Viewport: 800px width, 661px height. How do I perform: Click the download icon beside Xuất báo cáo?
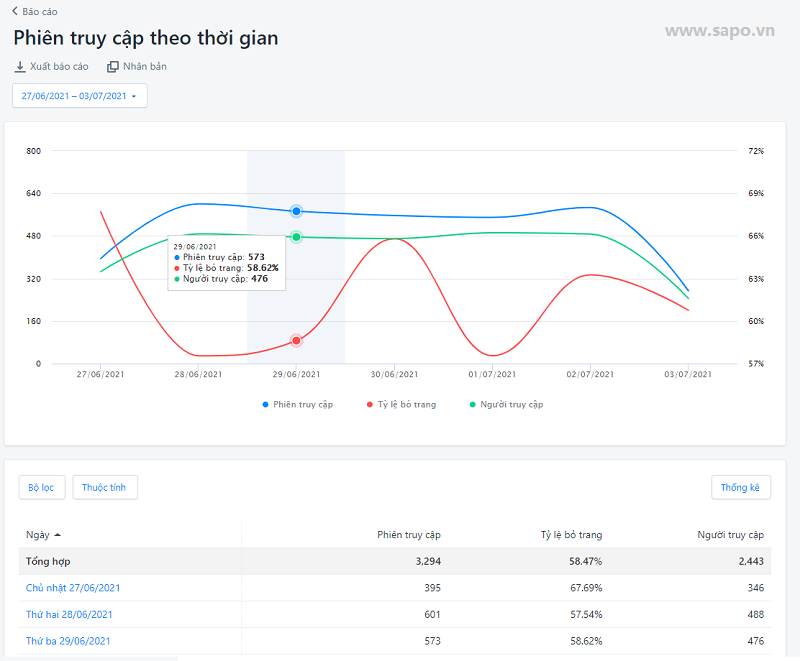(x=21, y=66)
